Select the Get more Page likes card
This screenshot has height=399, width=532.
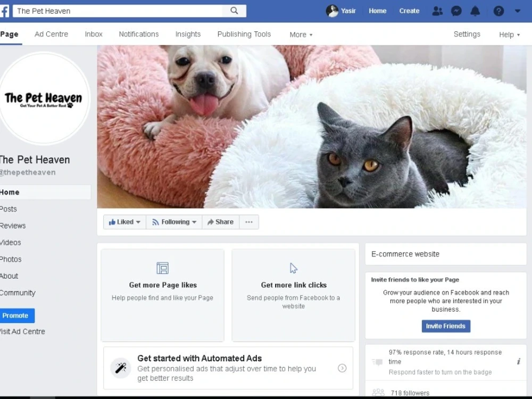(x=162, y=295)
